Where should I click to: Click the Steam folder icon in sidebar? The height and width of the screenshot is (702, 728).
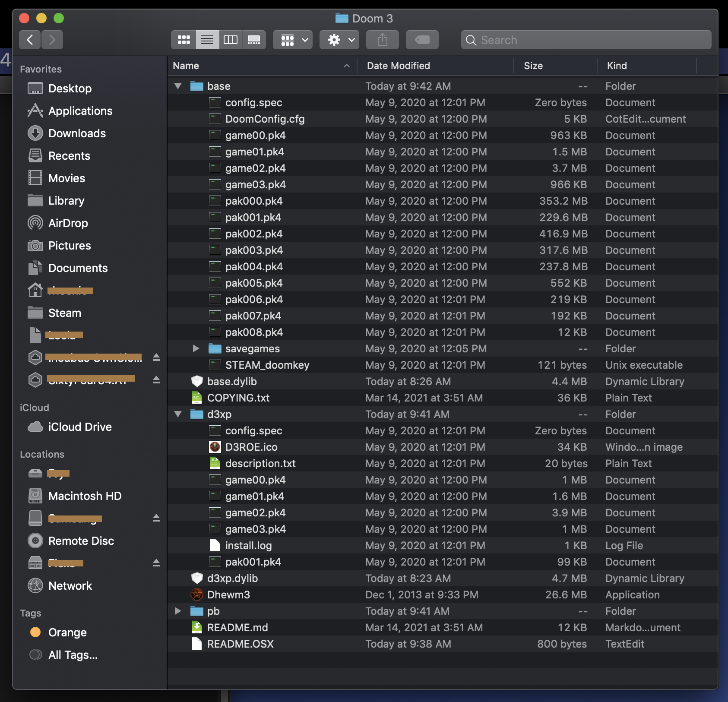pyautogui.click(x=35, y=313)
